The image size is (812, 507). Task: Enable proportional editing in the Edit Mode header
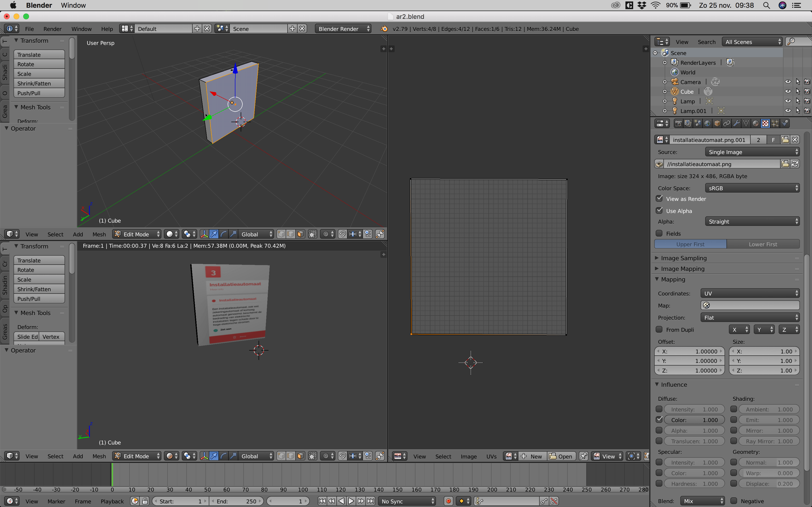tap(326, 234)
